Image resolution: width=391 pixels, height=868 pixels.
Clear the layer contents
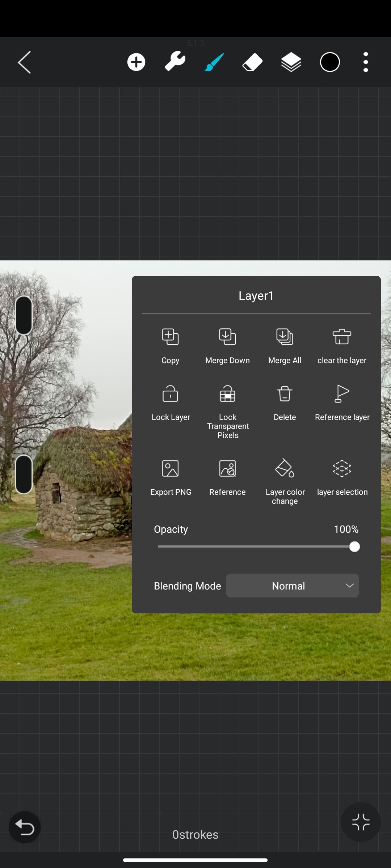pyautogui.click(x=342, y=345)
